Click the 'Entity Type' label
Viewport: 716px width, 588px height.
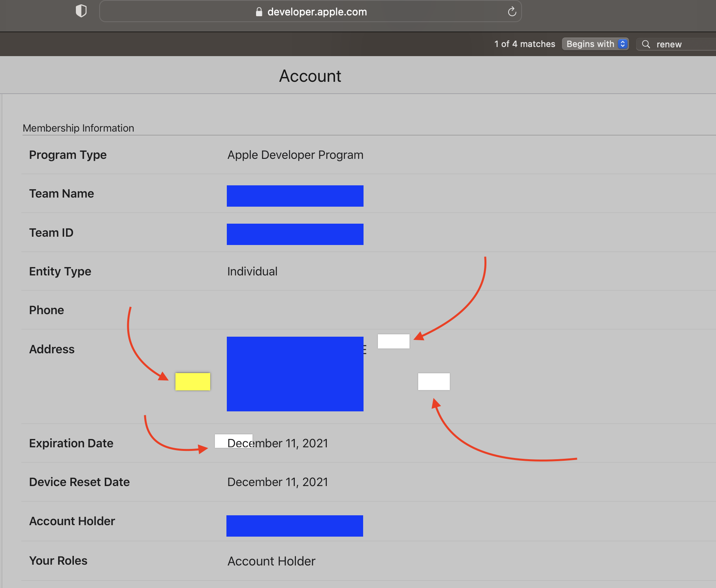coord(60,271)
